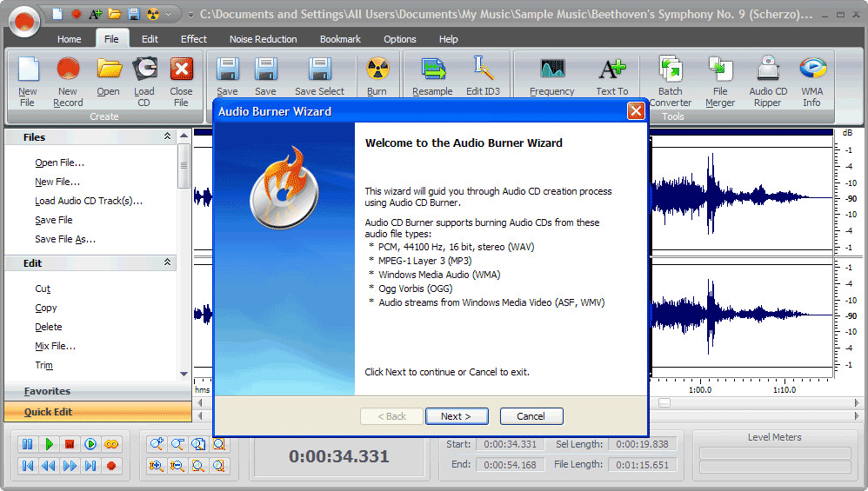Screen dimensions: 868x491
Task: Click the red square Stop button
Action: point(70,444)
